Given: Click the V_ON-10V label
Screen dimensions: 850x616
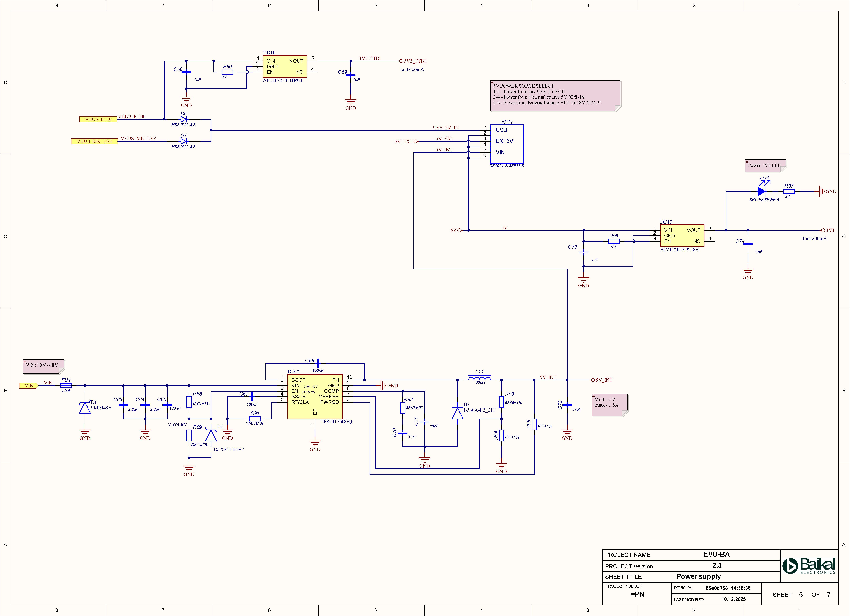Looking at the screenshot, I should (x=177, y=425).
